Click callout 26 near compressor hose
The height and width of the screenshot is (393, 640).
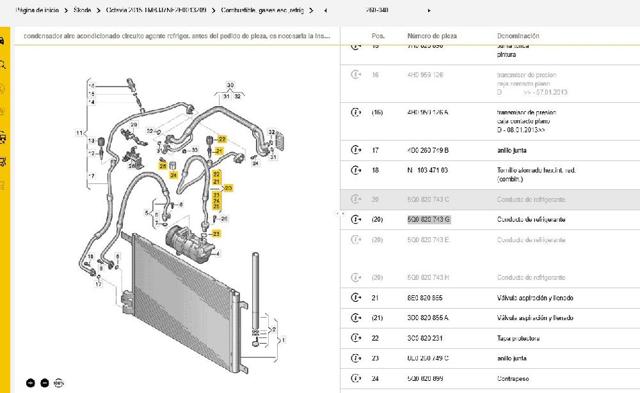224,219
